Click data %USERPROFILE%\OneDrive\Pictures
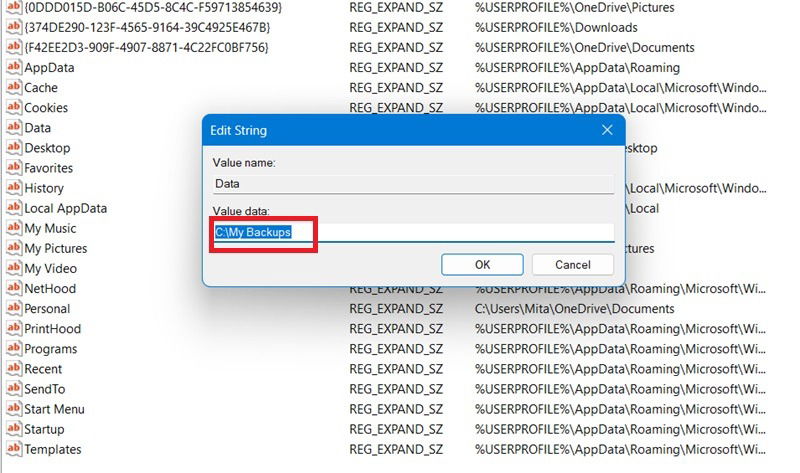Viewport: 800px width, 473px height. coord(574,7)
